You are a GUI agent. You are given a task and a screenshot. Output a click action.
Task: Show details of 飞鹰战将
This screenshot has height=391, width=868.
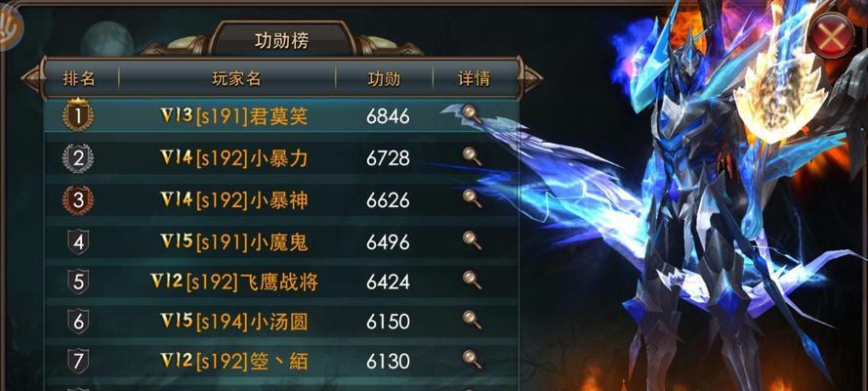click(472, 280)
